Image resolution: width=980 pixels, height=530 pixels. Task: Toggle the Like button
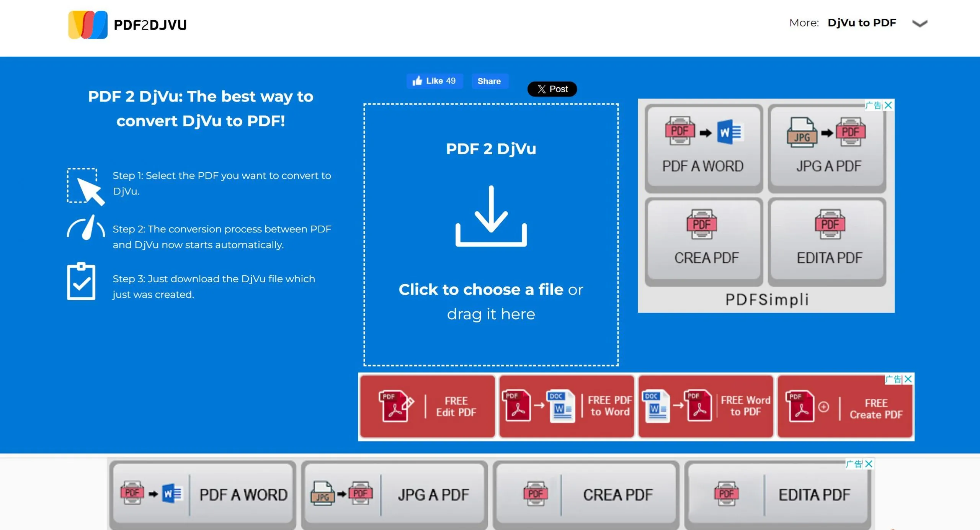point(434,81)
